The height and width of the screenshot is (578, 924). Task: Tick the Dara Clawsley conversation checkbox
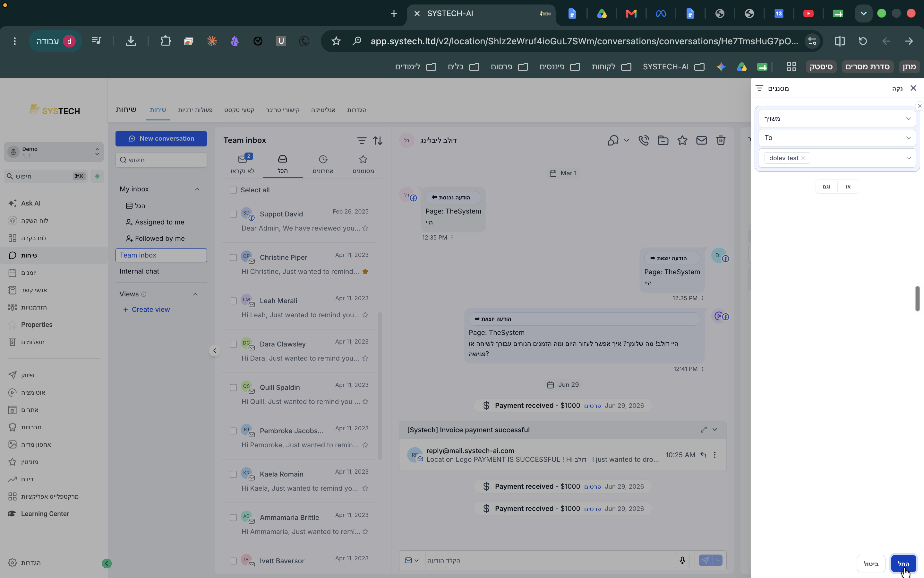pyautogui.click(x=233, y=345)
